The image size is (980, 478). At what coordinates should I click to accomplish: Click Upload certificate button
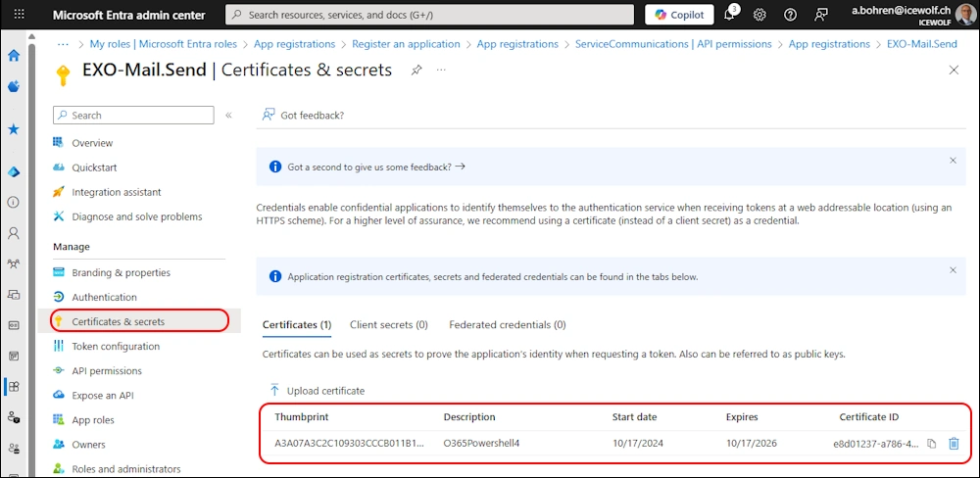[316, 391]
